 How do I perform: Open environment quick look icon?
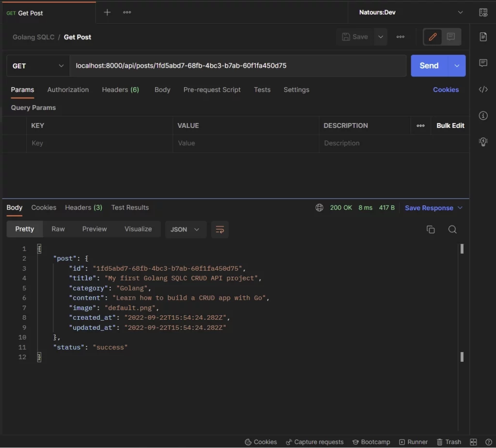point(483,12)
